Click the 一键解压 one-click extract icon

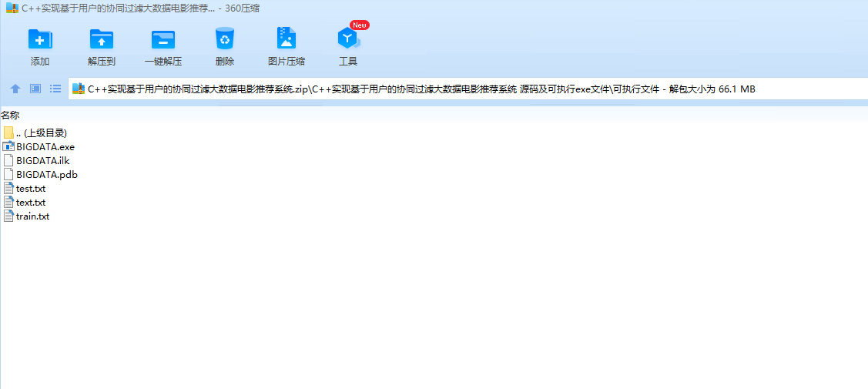click(163, 39)
